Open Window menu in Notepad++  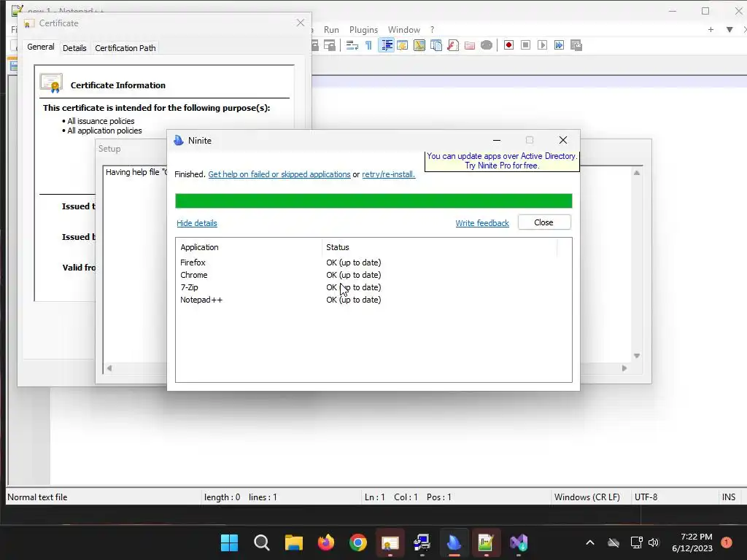click(404, 29)
